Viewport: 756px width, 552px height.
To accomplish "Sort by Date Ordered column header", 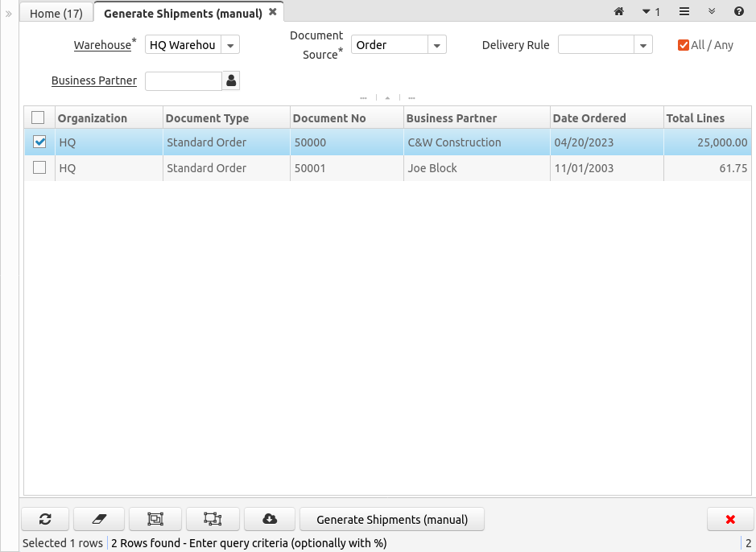I will coord(589,118).
